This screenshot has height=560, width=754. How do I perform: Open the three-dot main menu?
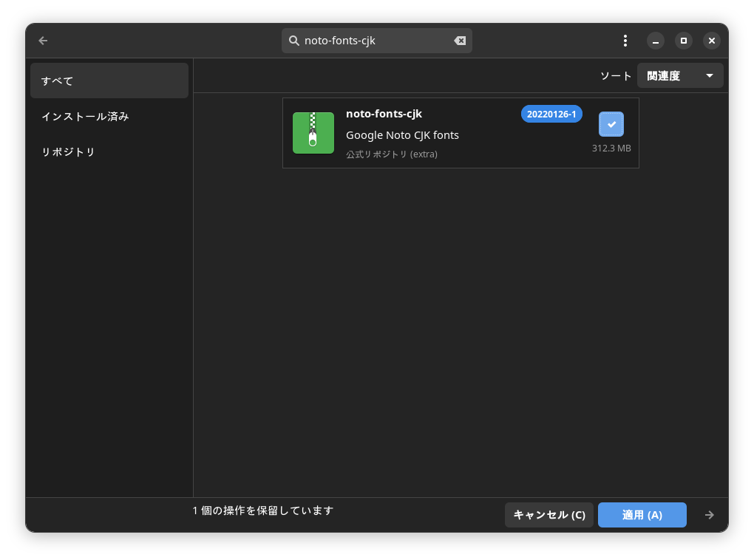click(x=625, y=41)
